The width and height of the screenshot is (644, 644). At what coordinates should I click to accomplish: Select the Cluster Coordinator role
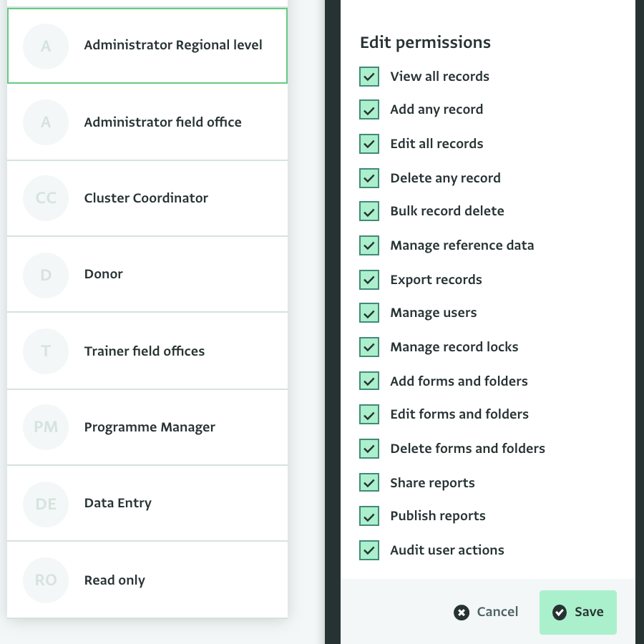146,198
